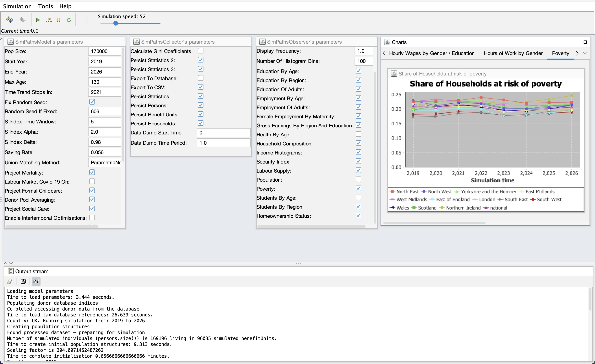Viewport: 595px width, 364px height.
Task: Expand the top pane with the down arrow above Output stream
Action: coord(11,263)
